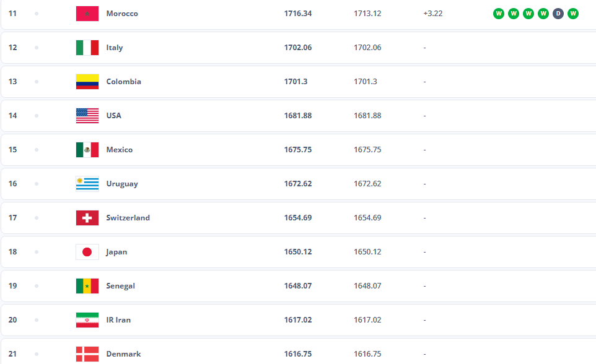Click the gray D draw badge for Morocco

tap(558, 14)
